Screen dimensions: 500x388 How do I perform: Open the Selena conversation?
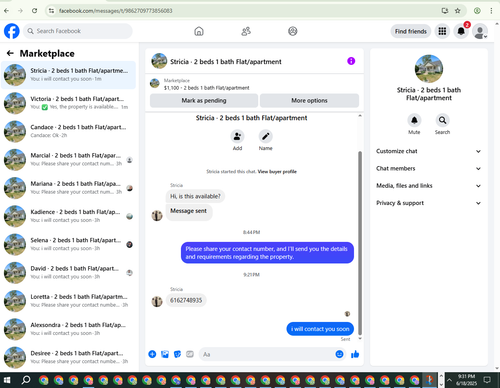pyautogui.click(x=68, y=244)
